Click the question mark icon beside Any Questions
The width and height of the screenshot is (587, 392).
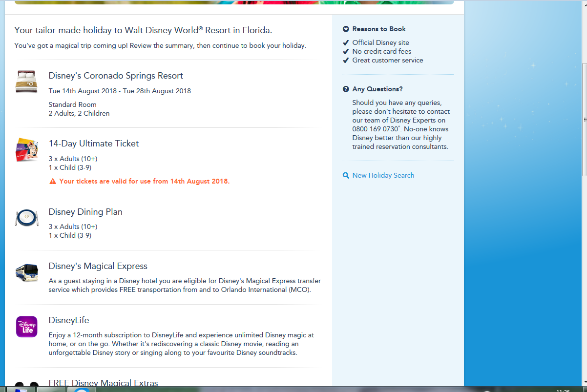[x=346, y=89]
